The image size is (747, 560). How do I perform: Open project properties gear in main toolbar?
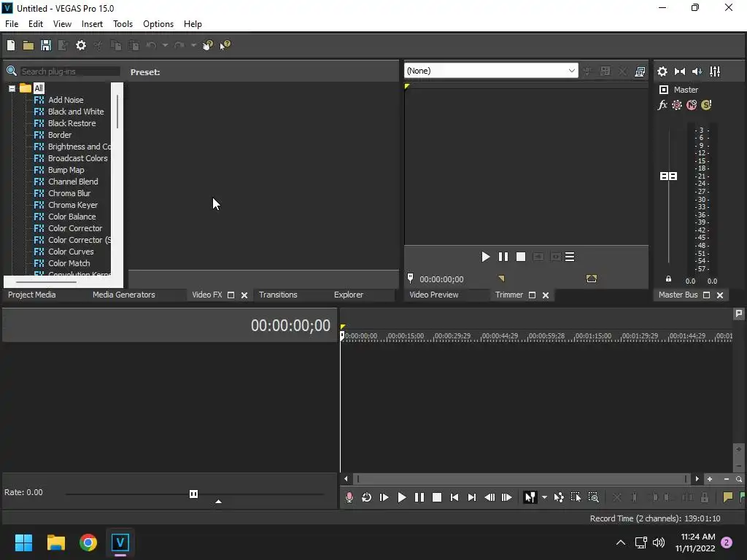point(81,45)
